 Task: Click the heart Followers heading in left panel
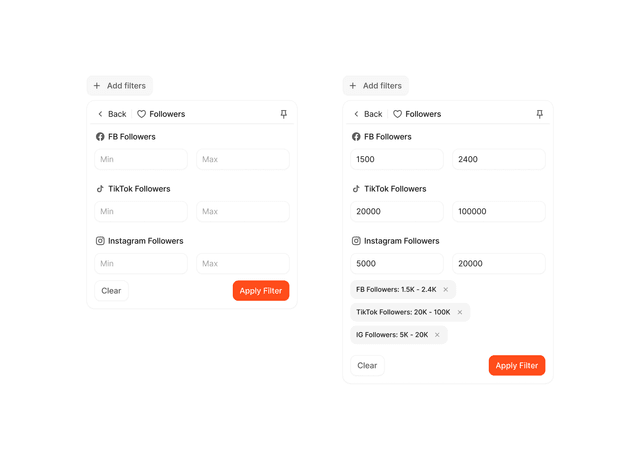[x=161, y=114]
